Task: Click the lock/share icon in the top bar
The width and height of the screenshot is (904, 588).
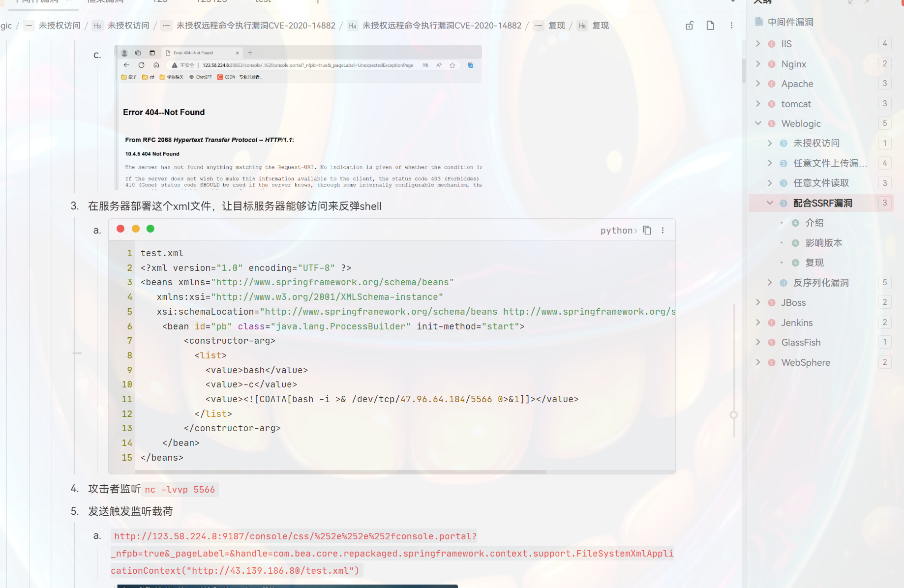Action: click(690, 26)
